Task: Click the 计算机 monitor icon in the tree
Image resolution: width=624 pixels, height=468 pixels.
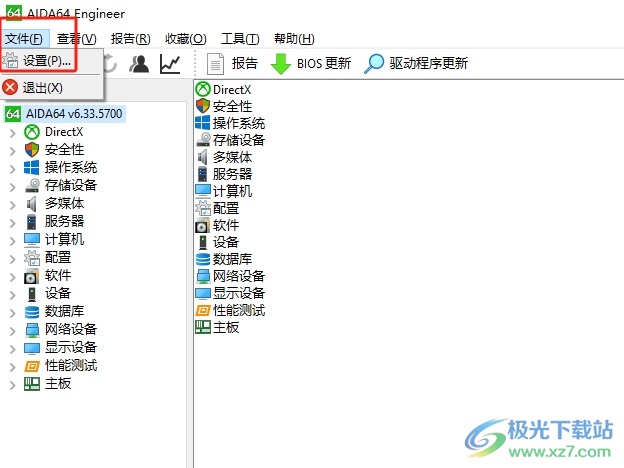Action: coord(32,240)
